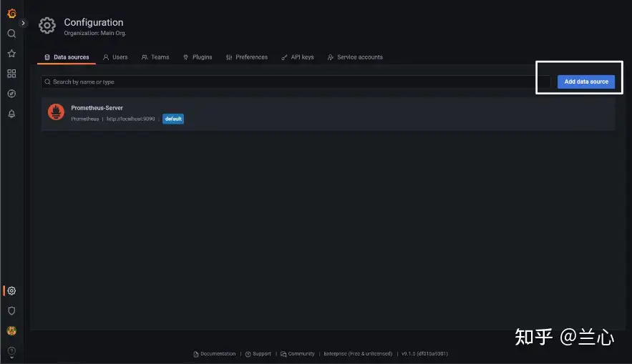Open the Community footer link
This screenshot has height=364, width=632.
coord(298,354)
